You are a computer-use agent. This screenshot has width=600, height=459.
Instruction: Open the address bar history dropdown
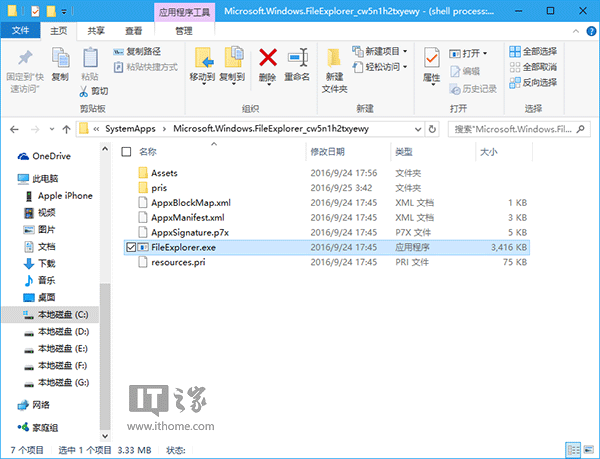point(418,129)
